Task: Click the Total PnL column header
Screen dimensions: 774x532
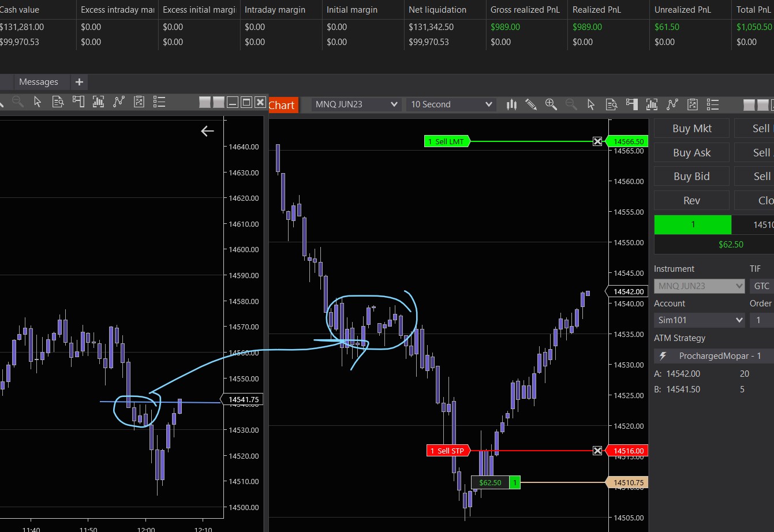Action: tap(754, 10)
